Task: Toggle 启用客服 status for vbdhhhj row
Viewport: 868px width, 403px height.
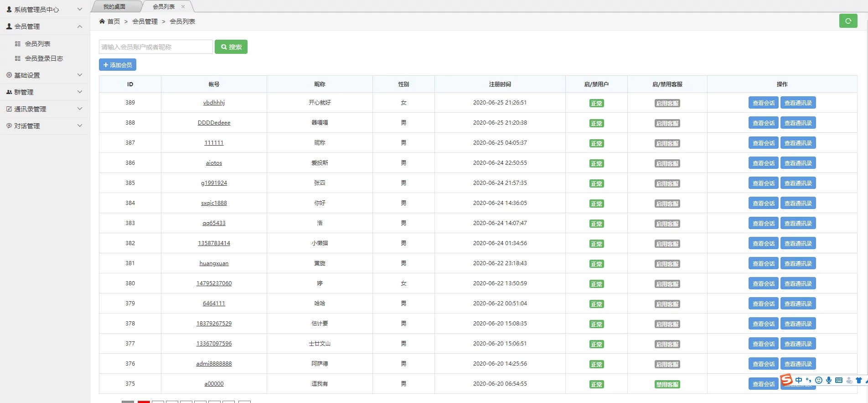Action: (667, 103)
